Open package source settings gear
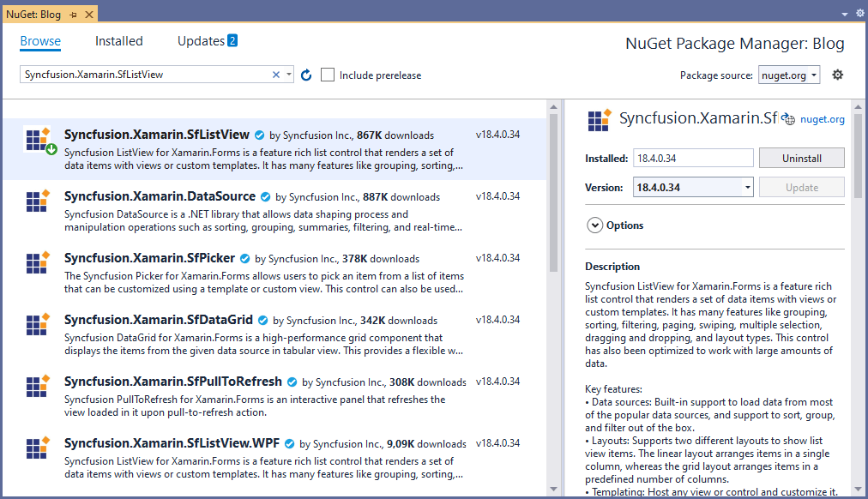 (838, 75)
